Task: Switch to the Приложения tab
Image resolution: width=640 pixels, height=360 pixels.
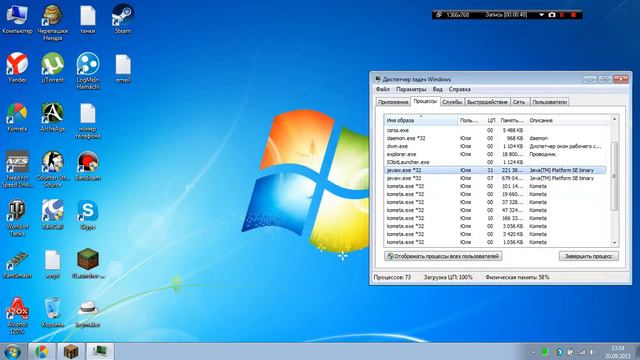Action: 393,102
